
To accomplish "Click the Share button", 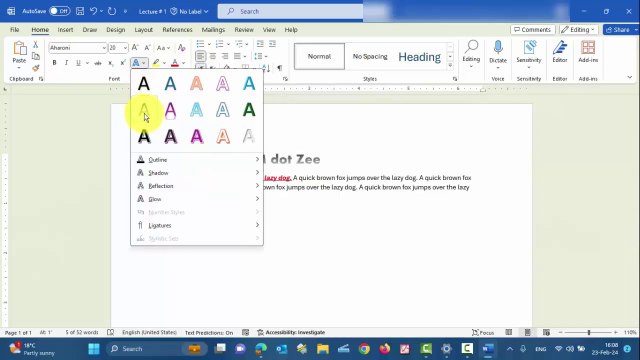I will (621, 30).
